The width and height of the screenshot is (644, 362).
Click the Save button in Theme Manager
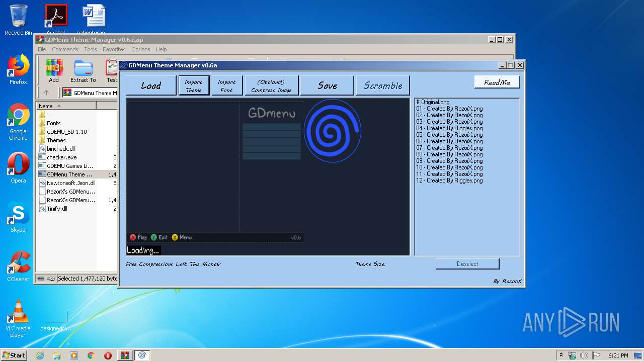pyautogui.click(x=327, y=85)
